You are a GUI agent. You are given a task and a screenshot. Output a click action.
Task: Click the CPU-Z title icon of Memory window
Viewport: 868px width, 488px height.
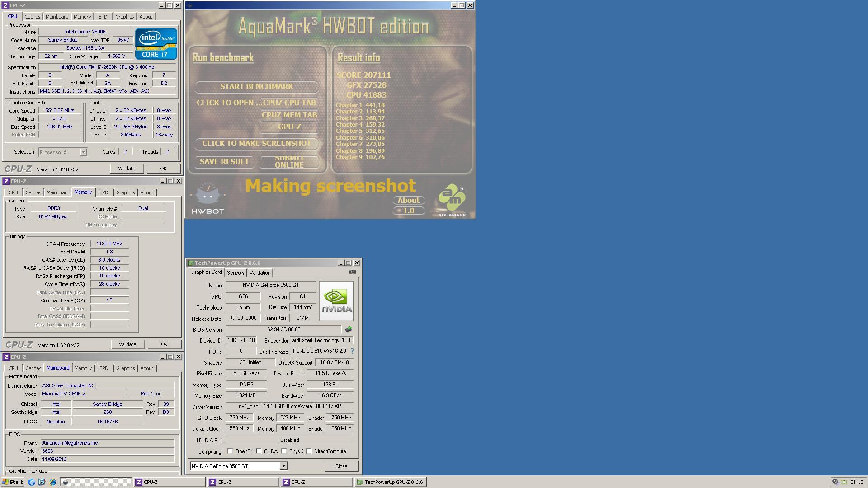pyautogui.click(x=6, y=181)
